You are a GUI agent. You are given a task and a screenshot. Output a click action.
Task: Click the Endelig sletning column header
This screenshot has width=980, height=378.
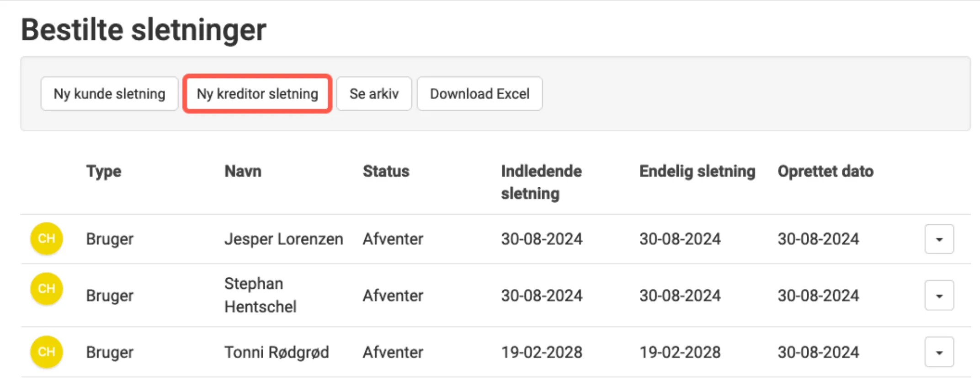point(697,171)
